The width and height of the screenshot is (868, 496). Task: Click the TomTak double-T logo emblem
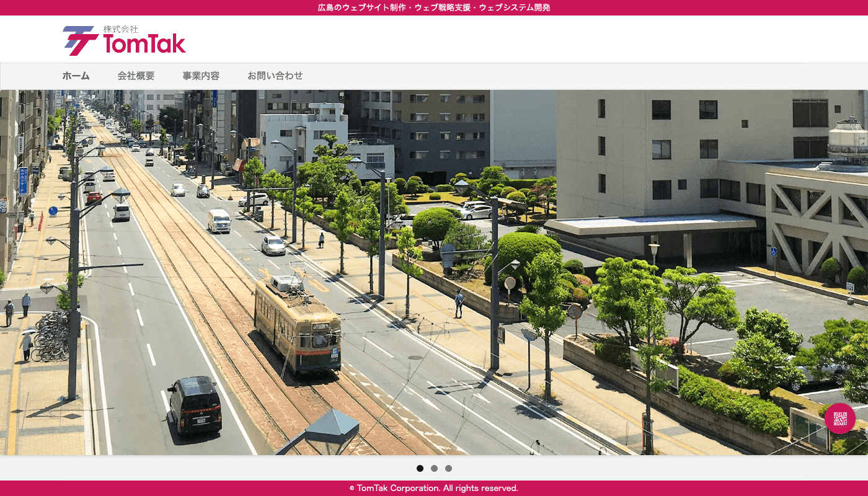coord(81,40)
